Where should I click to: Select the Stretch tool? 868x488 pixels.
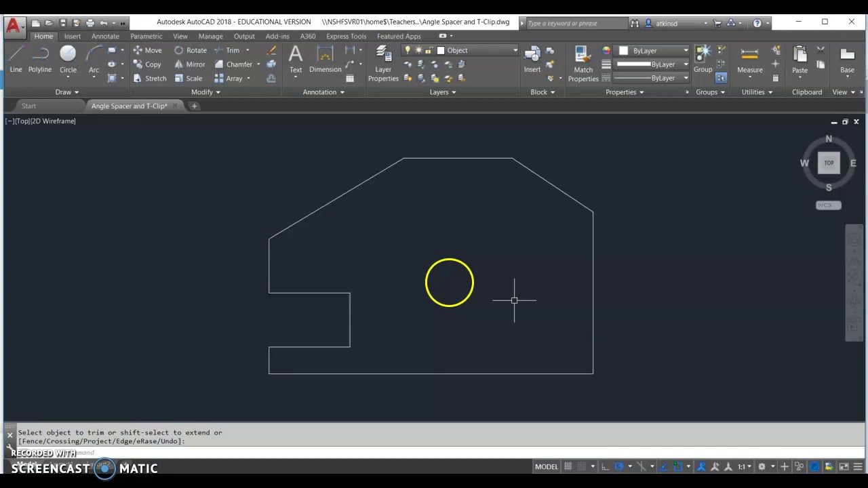149,79
